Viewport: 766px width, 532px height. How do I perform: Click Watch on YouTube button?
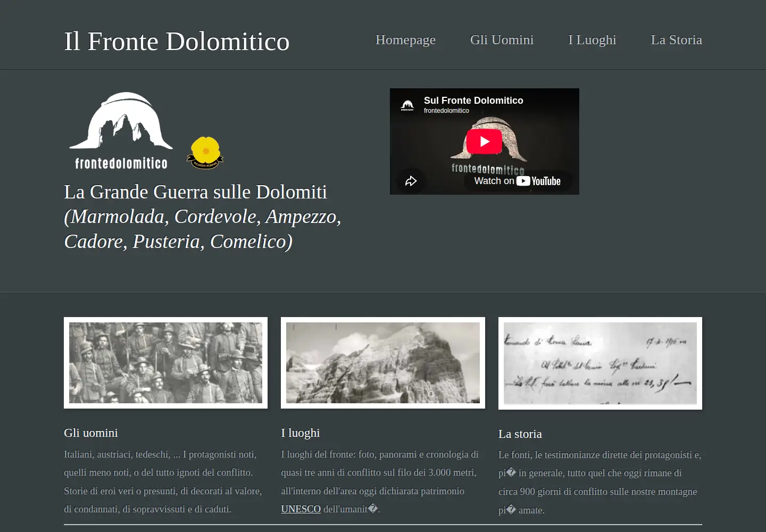pos(518,181)
